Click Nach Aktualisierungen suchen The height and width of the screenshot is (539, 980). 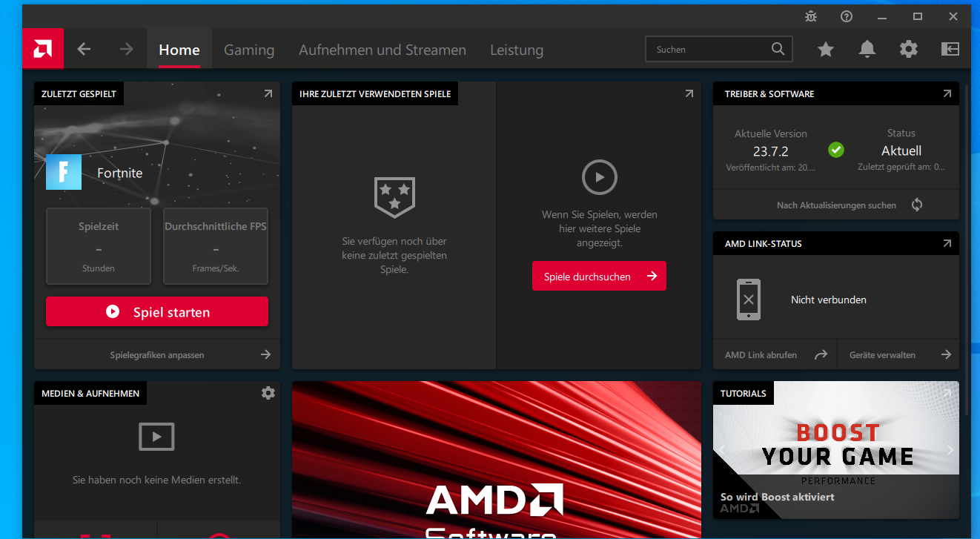point(836,205)
